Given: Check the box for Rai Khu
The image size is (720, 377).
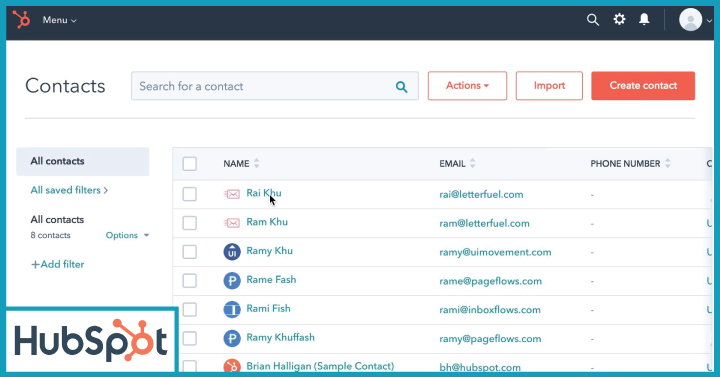Looking at the screenshot, I should click(190, 194).
